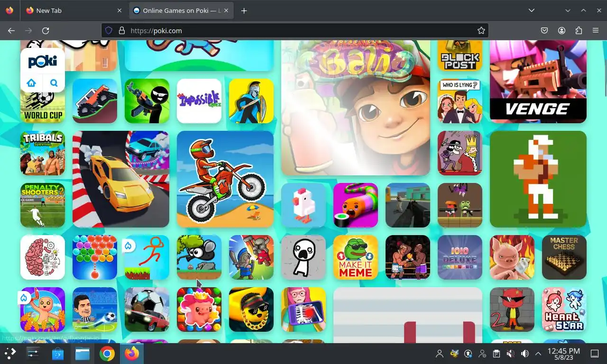Screen dimensions: 607x364
Task: Open the thief and king game tile
Action: point(460,153)
